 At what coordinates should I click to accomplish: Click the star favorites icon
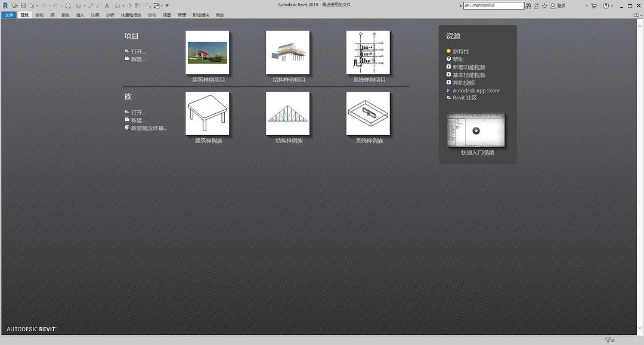tap(544, 5)
